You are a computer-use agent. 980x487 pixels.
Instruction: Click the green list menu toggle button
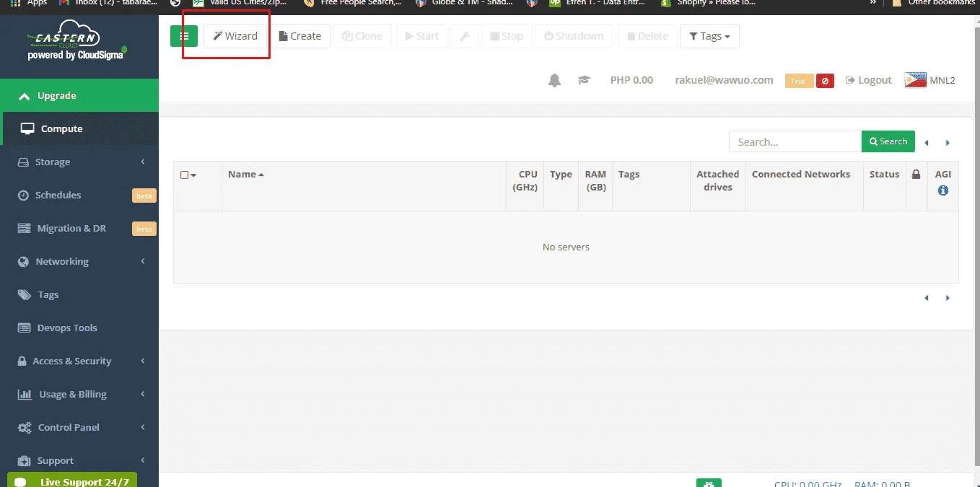click(184, 36)
